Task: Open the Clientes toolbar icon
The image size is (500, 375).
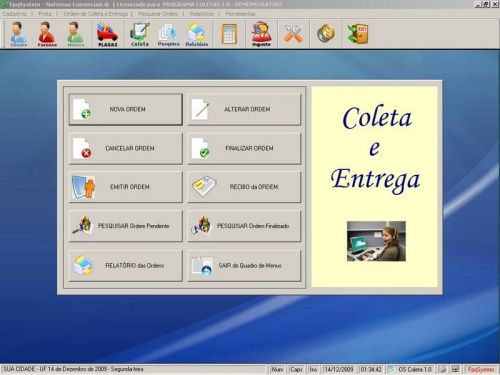Action: (19, 34)
